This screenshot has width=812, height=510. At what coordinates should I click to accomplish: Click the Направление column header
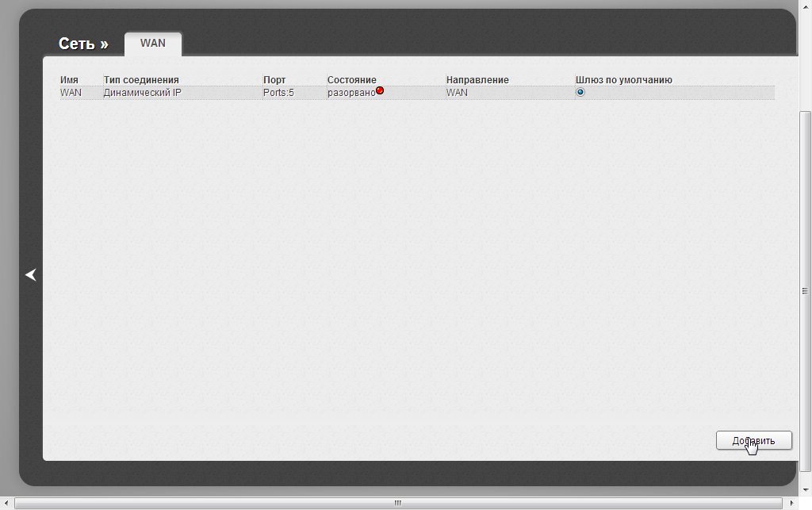coord(477,80)
